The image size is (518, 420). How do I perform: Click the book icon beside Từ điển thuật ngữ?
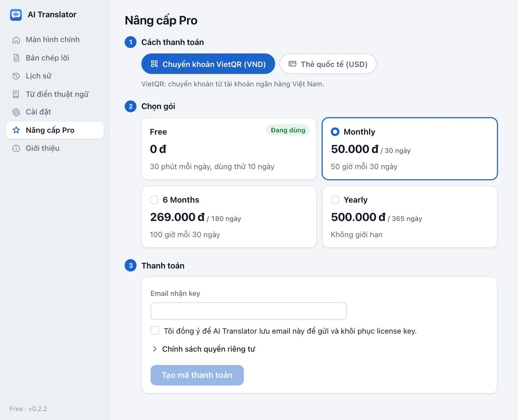coord(16,94)
